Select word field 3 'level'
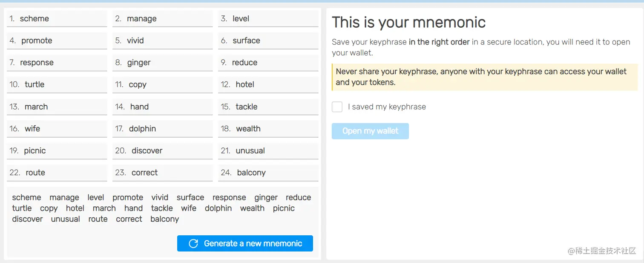The height and width of the screenshot is (263, 644). (x=268, y=19)
